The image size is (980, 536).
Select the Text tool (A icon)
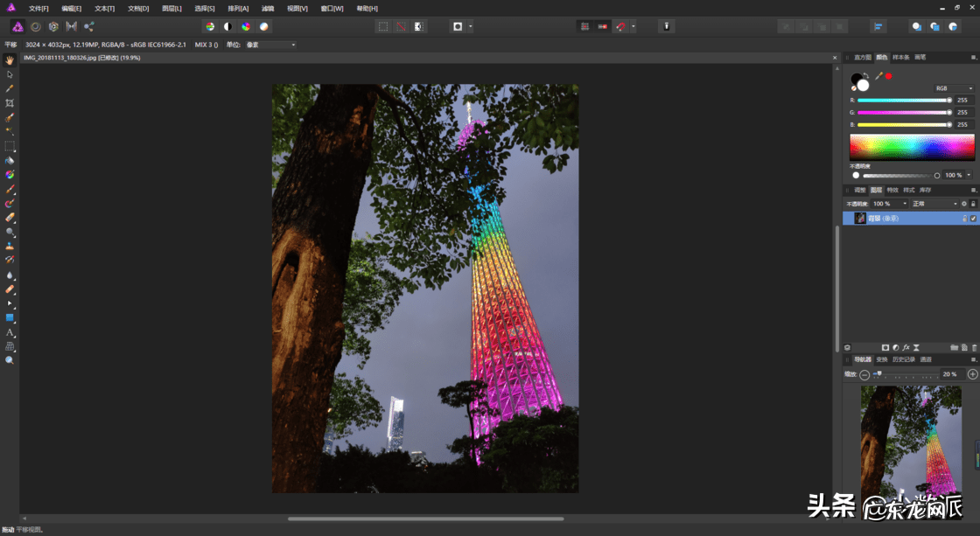(10, 332)
